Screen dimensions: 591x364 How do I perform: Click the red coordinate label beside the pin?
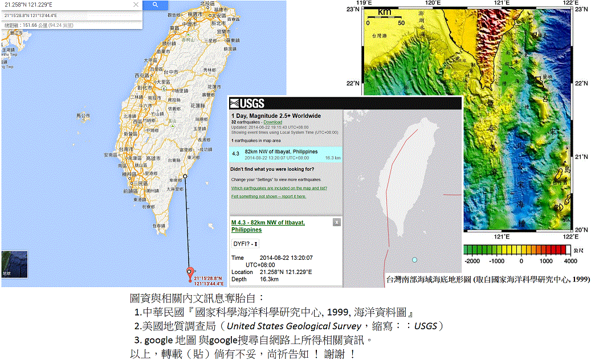(209, 281)
